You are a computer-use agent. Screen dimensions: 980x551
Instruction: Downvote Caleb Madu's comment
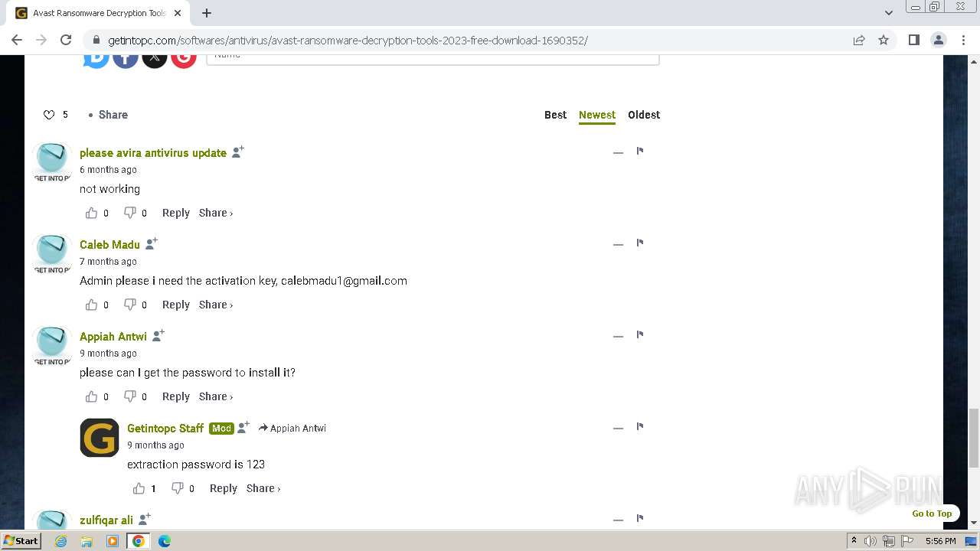click(x=130, y=305)
